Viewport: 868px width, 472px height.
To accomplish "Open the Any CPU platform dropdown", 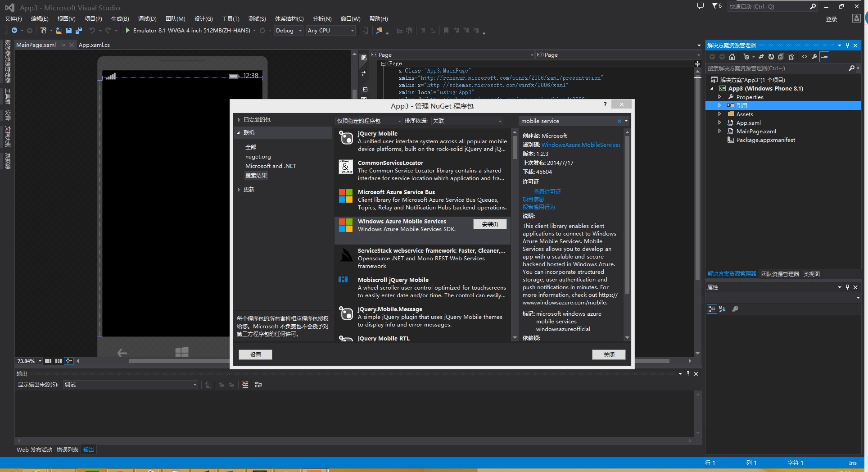I will [331, 31].
